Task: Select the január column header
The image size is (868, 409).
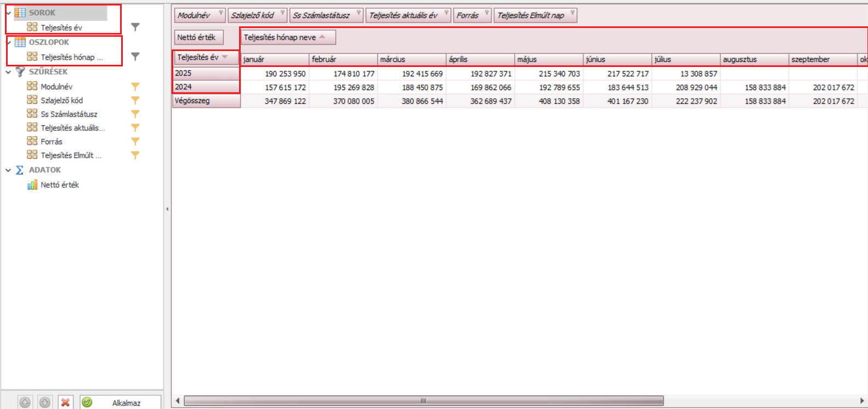Action: [x=274, y=59]
